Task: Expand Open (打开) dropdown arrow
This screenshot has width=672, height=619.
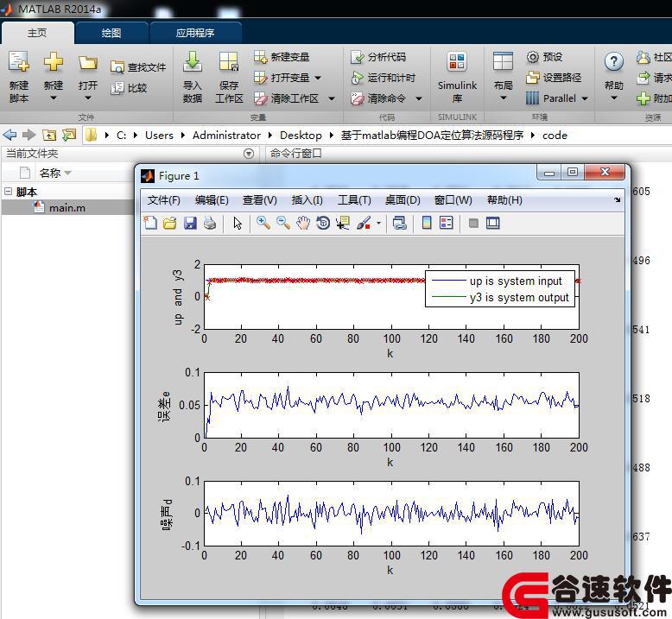Action: [x=88, y=98]
